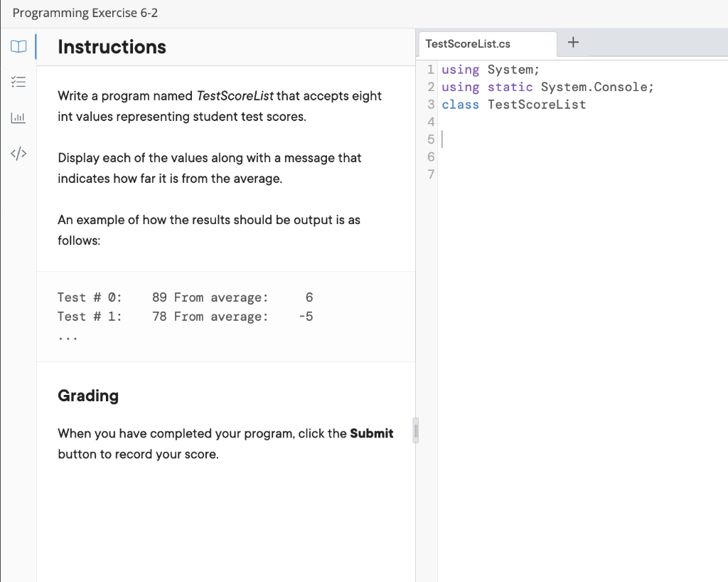Open the checklist icon in left sidebar

tap(18, 83)
